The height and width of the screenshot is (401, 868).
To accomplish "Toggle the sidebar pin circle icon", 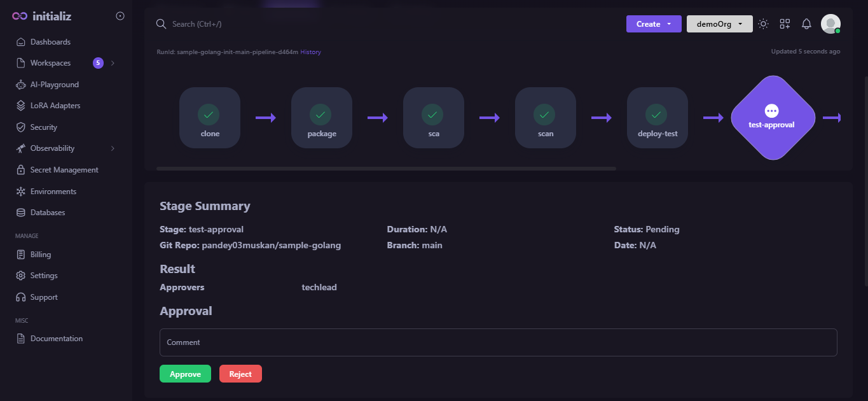I will coord(120,16).
